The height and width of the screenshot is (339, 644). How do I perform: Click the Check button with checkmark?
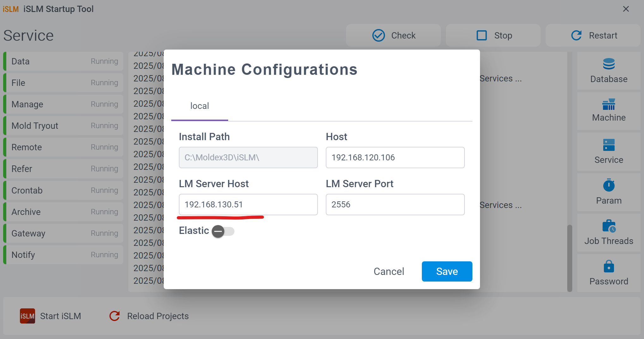tap(393, 35)
